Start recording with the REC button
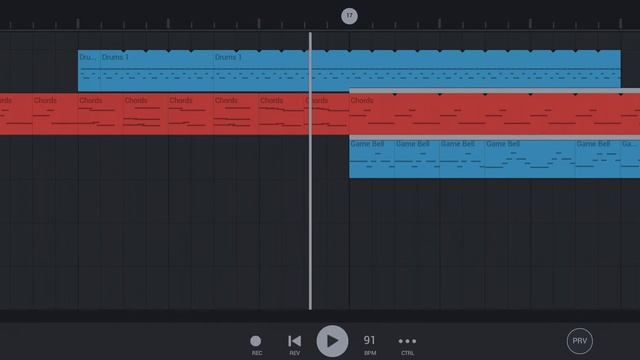 [x=256, y=345]
